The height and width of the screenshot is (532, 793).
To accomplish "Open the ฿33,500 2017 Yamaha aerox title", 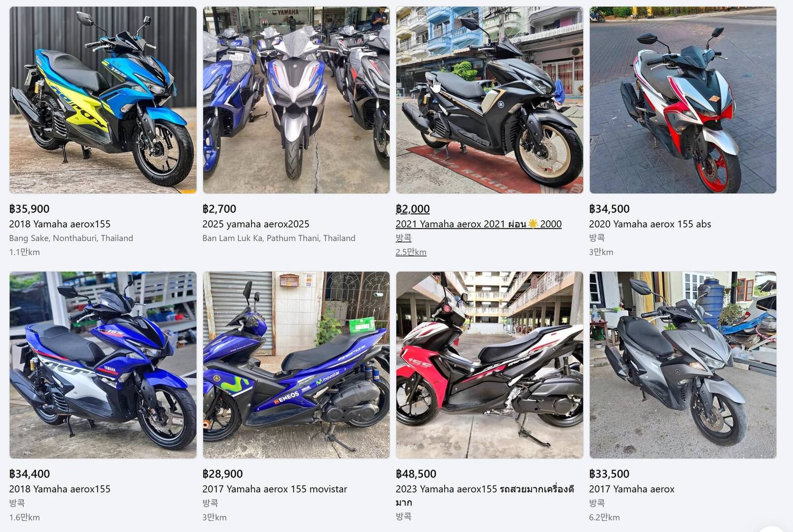I will pos(631,489).
